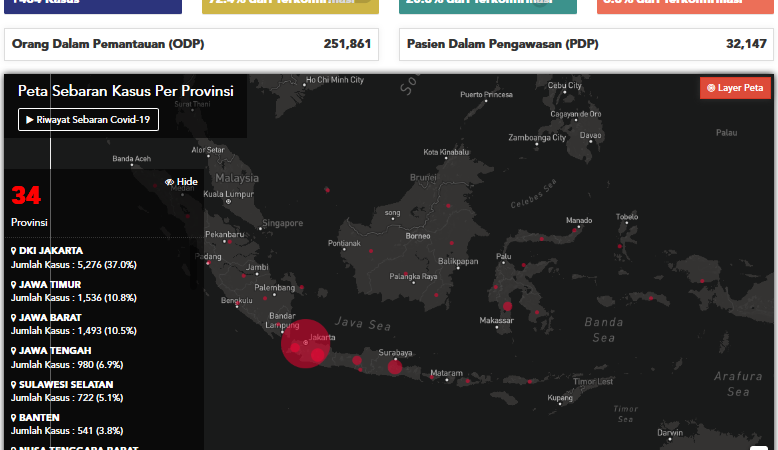Click the Orang Dalam Pemantauan (ODP) card
The height and width of the screenshot is (450, 778).
tap(192, 45)
